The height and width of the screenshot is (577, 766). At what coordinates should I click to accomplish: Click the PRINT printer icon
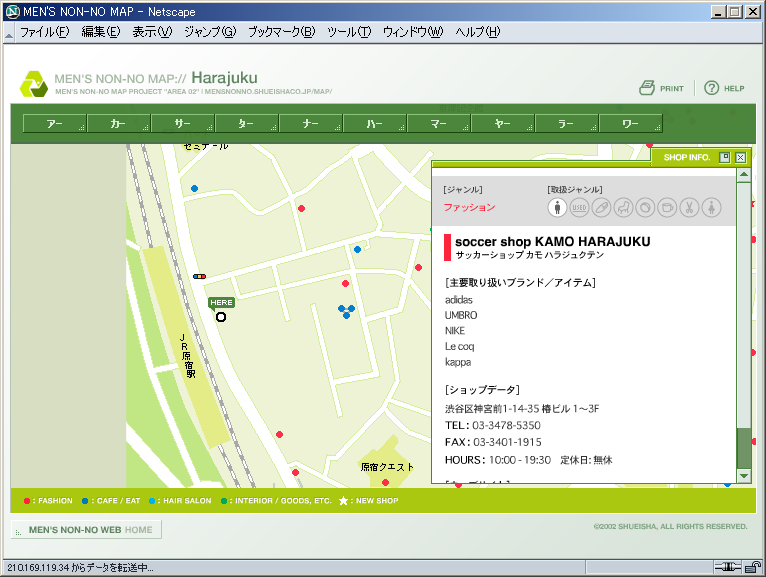pyautogui.click(x=647, y=88)
